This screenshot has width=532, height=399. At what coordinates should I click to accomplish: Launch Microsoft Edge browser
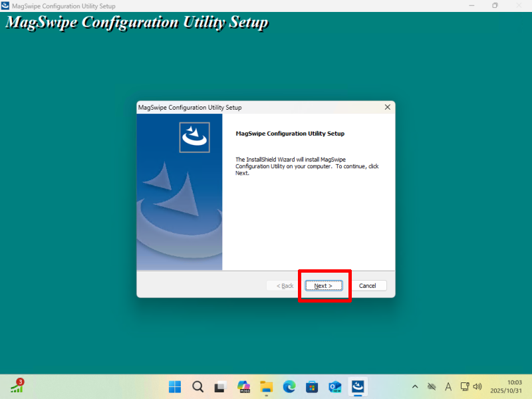tap(289, 386)
